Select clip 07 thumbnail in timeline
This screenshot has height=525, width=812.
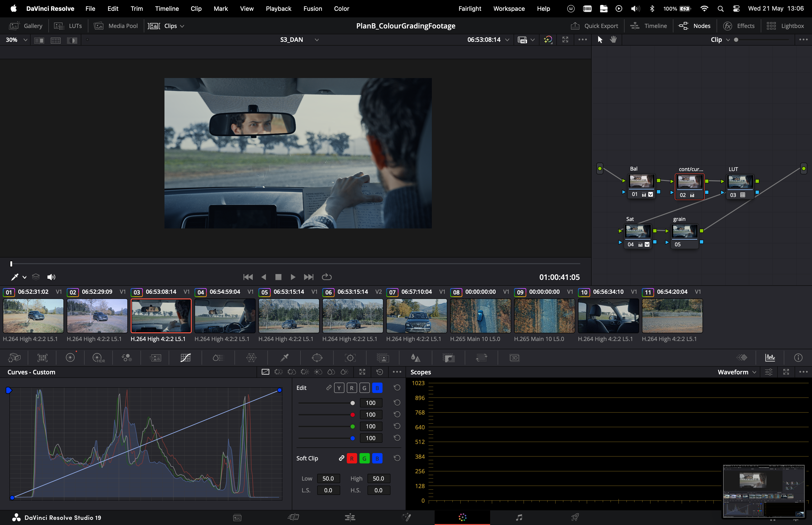416,316
